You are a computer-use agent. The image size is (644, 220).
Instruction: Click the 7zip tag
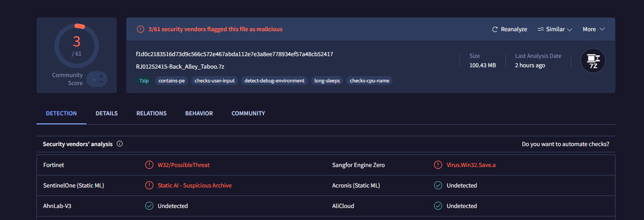click(144, 81)
